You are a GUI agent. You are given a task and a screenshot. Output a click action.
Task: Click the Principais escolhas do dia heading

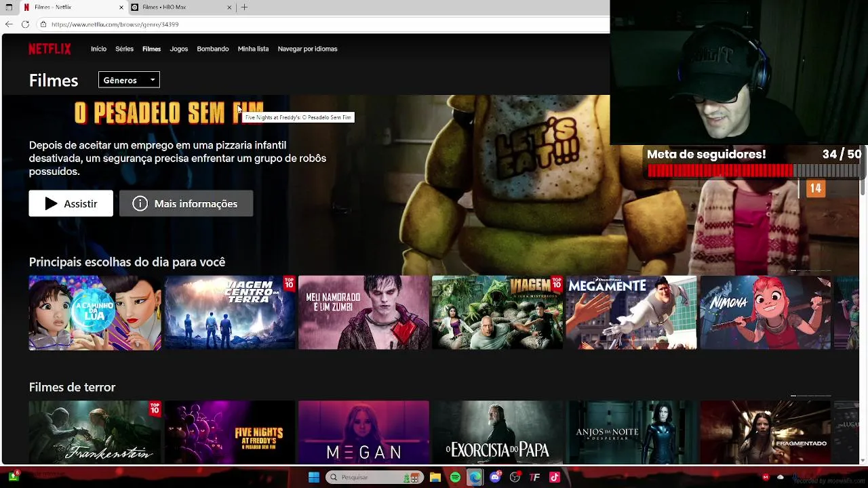[127, 262]
